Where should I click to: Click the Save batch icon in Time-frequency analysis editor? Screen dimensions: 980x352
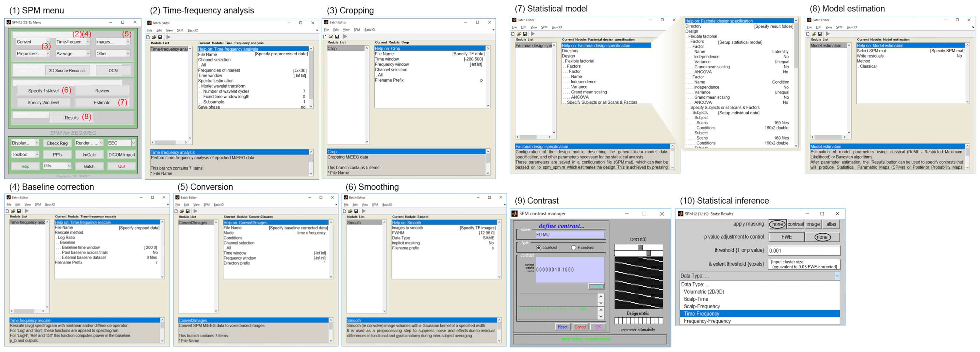pos(160,37)
